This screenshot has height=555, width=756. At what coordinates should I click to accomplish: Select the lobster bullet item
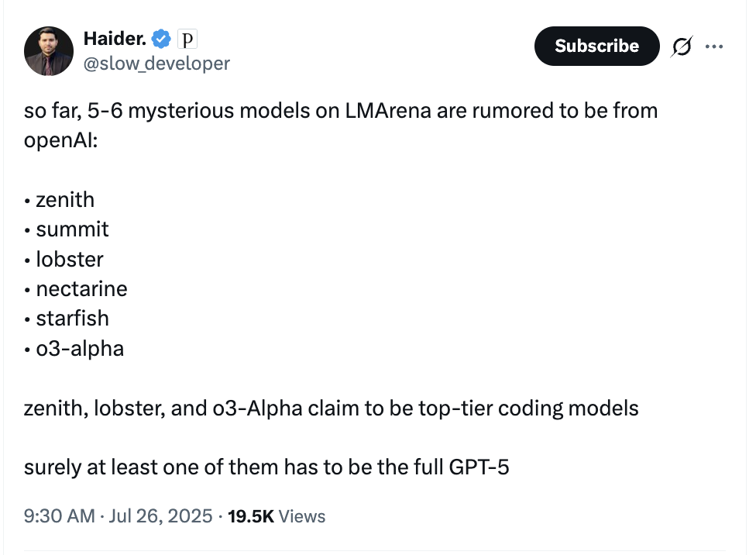pos(69,259)
